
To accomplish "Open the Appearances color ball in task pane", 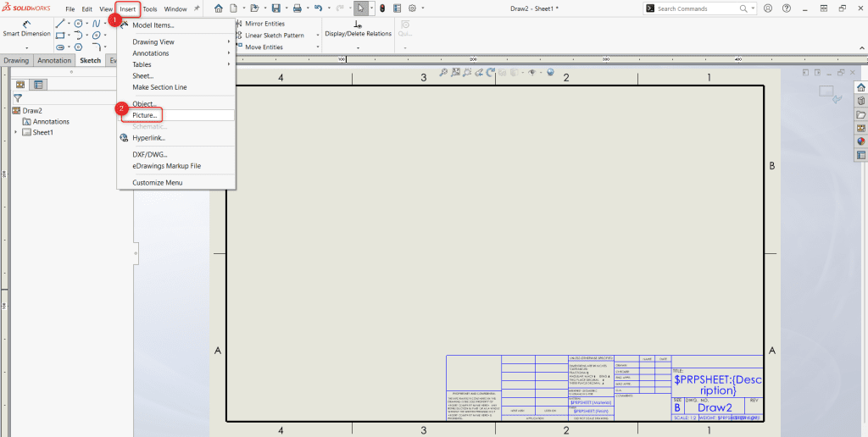I will [861, 141].
